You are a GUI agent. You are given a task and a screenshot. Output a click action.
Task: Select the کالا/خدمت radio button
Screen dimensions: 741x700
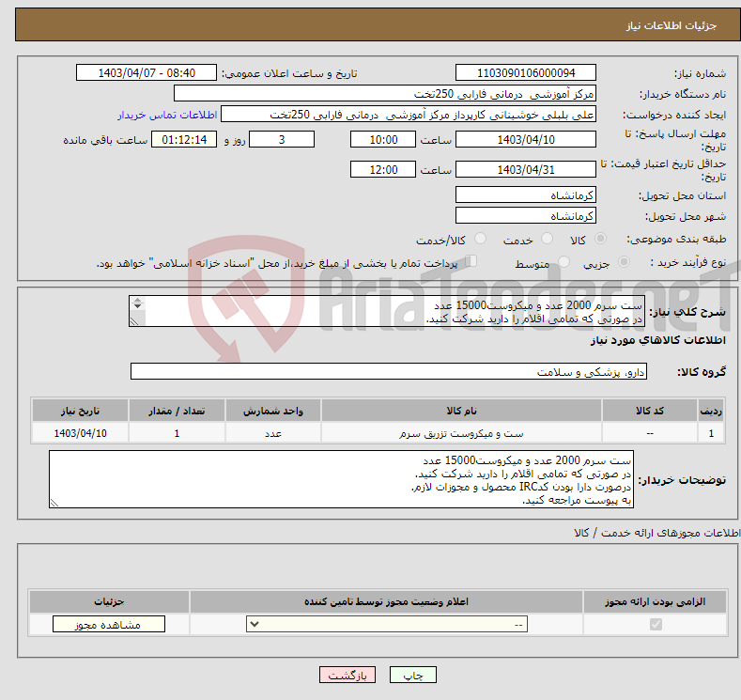[480, 239]
